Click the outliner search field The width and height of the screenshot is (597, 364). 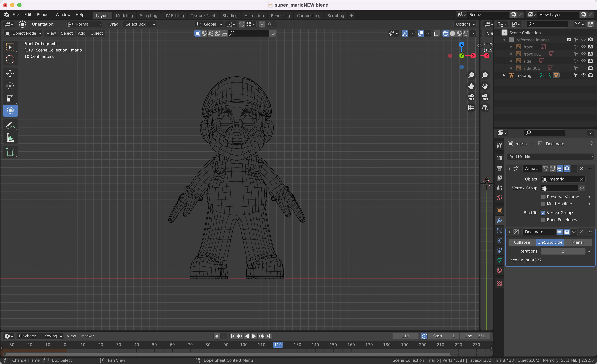click(548, 24)
